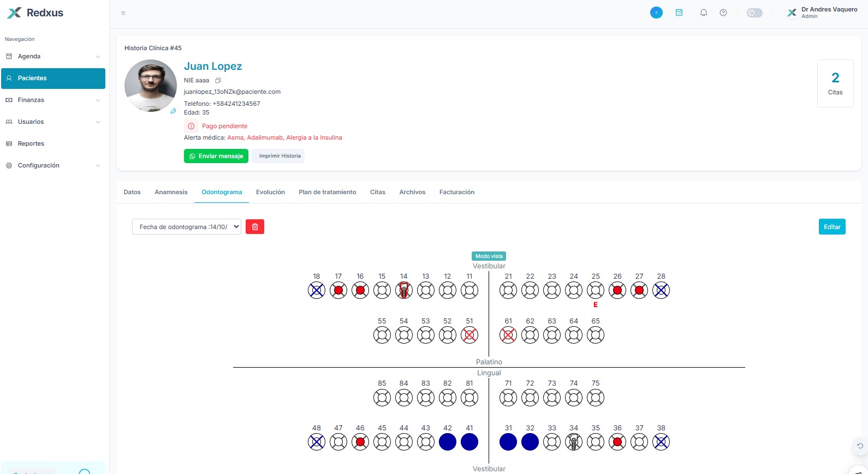Switch to the Anamnesis tab

(x=171, y=192)
